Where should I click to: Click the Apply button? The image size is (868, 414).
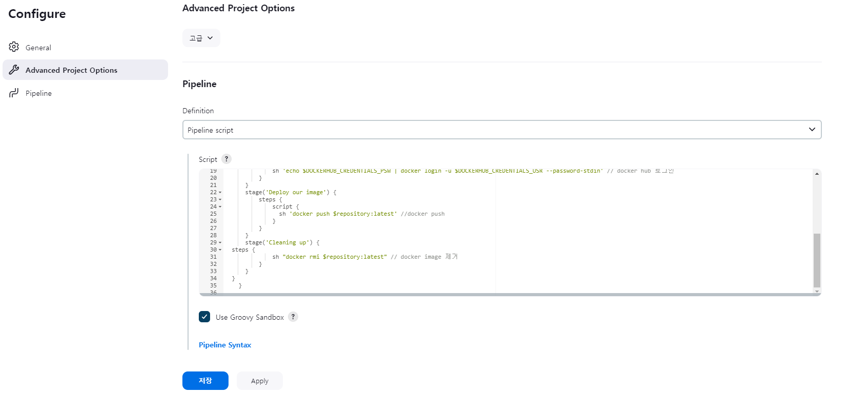pos(260,381)
